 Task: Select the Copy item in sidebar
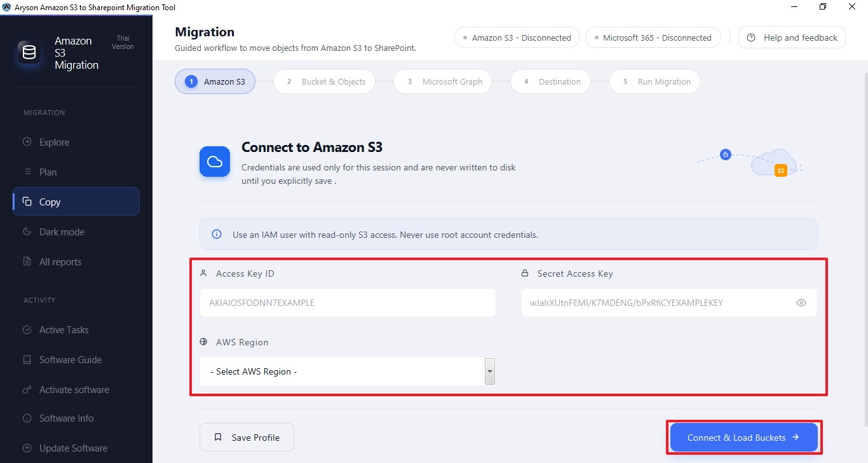tap(76, 202)
